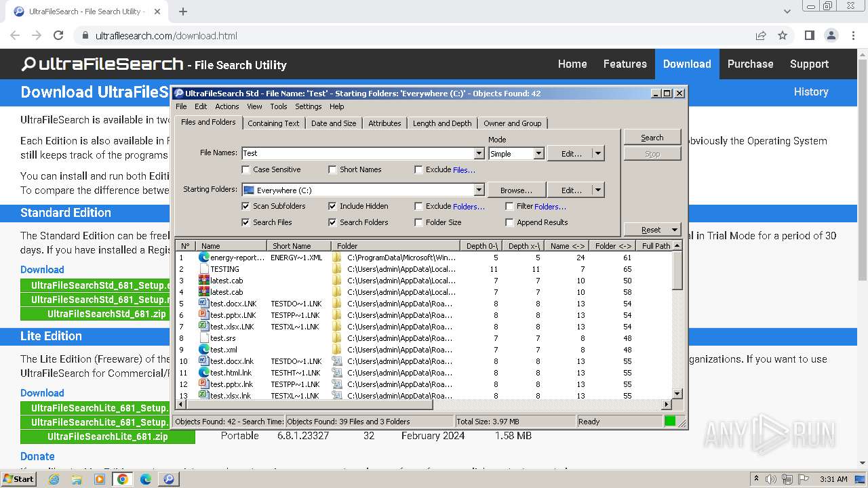The image size is (868, 488).
Task: Click the folder icon in the energy-report row
Action: [337, 258]
